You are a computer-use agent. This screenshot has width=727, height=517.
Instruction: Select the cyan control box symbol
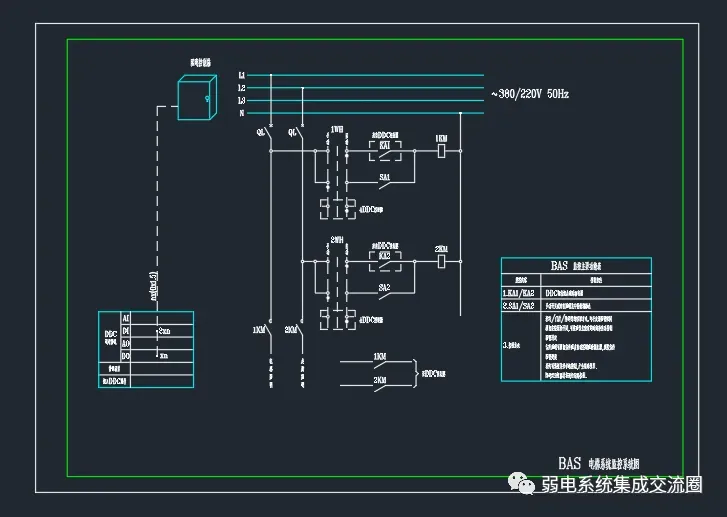pyautogui.click(x=197, y=98)
